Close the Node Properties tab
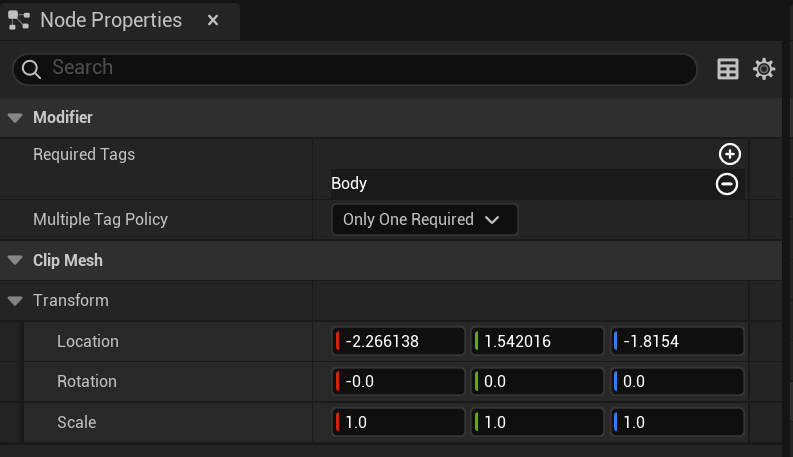This screenshot has height=457, width=793. [213, 20]
